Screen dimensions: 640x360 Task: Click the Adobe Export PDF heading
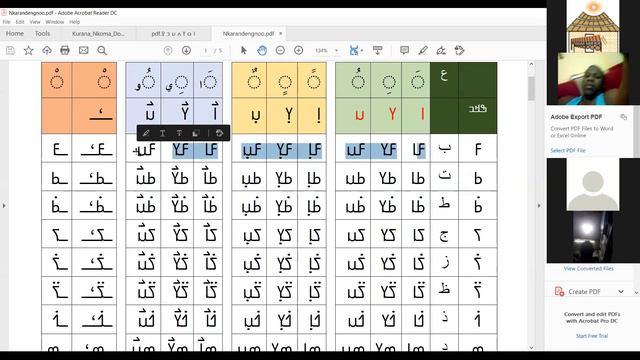(576, 117)
